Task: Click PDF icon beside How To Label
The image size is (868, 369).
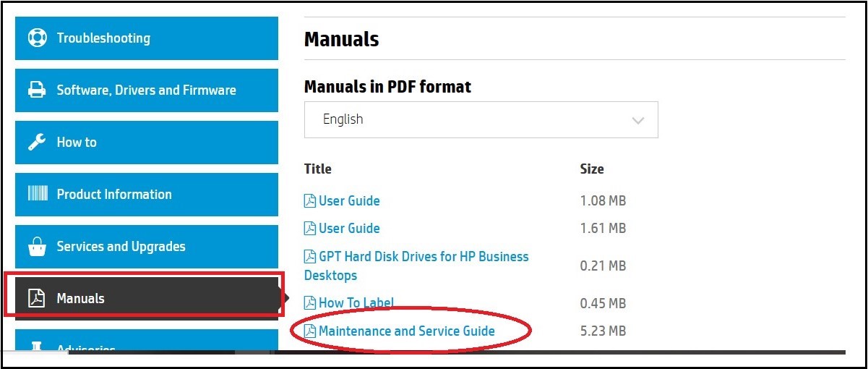Action: point(310,303)
